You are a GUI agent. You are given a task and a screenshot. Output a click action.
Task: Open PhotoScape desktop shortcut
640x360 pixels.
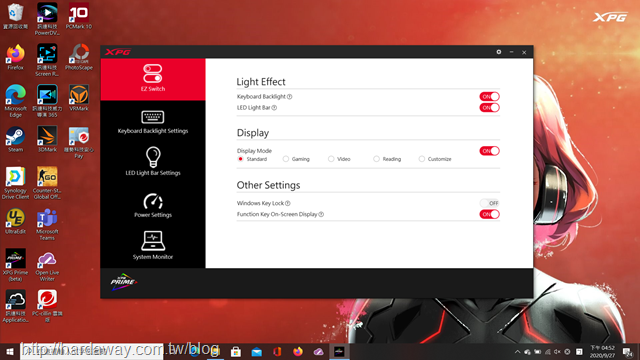click(79, 57)
